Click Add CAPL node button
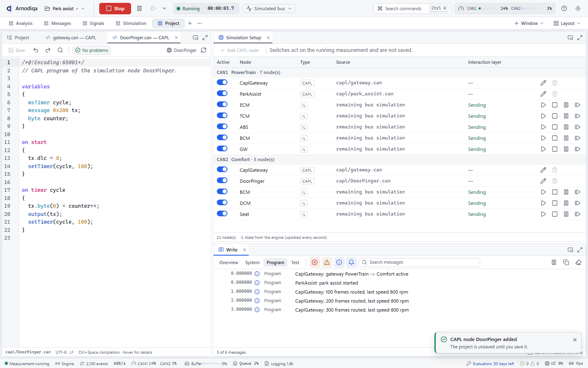 [240, 50]
